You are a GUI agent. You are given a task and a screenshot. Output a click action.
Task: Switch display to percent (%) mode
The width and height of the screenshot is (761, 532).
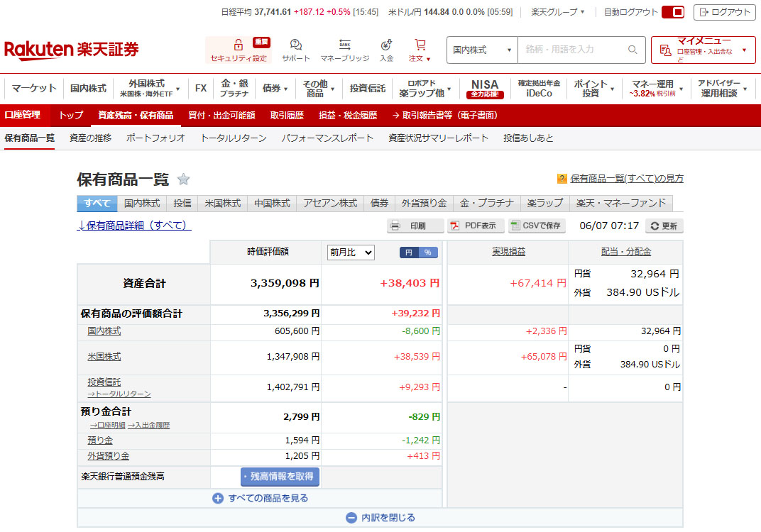pyautogui.click(x=428, y=253)
